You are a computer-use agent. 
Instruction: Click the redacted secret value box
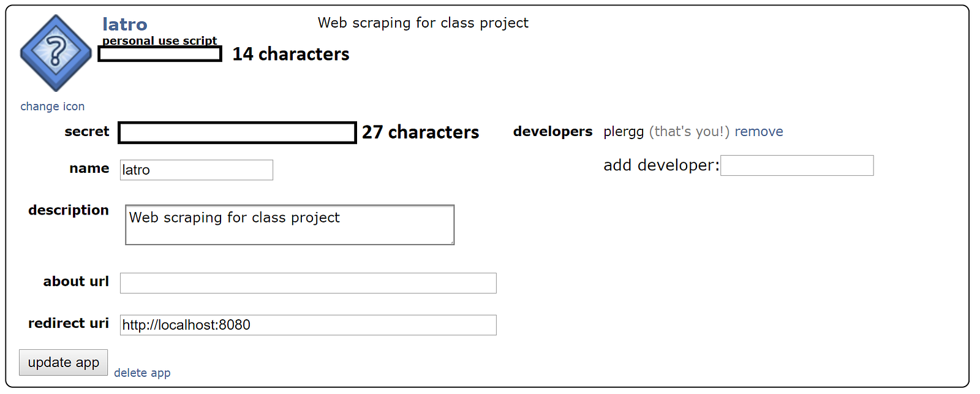click(238, 132)
